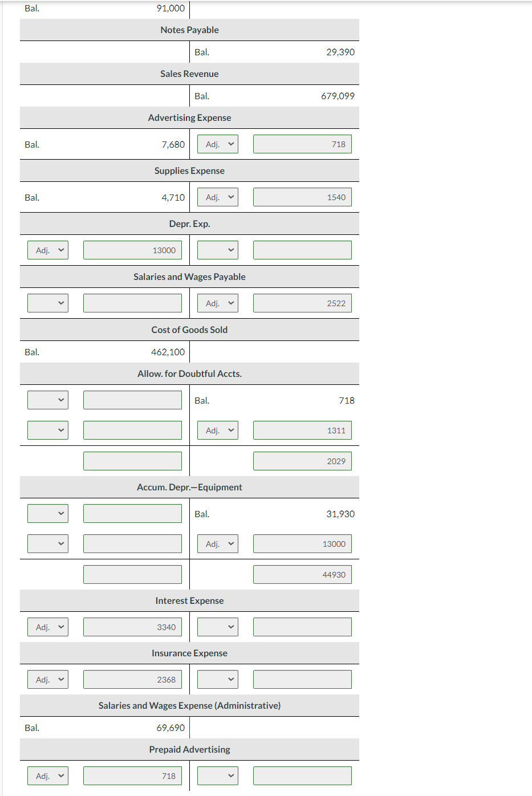The image size is (532, 796).
Task: Open the Adj. dropdown in Prepaid Advertising
Action: click(47, 775)
